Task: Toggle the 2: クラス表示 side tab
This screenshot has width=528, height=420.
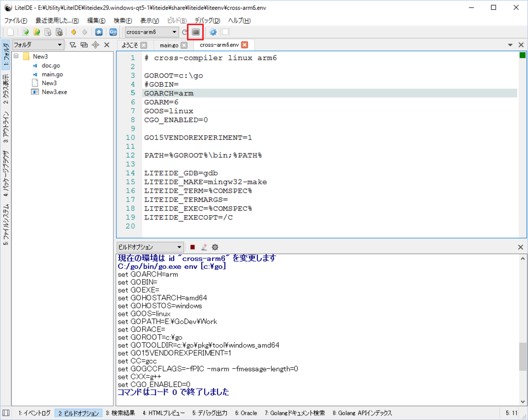Action: click(6, 89)
